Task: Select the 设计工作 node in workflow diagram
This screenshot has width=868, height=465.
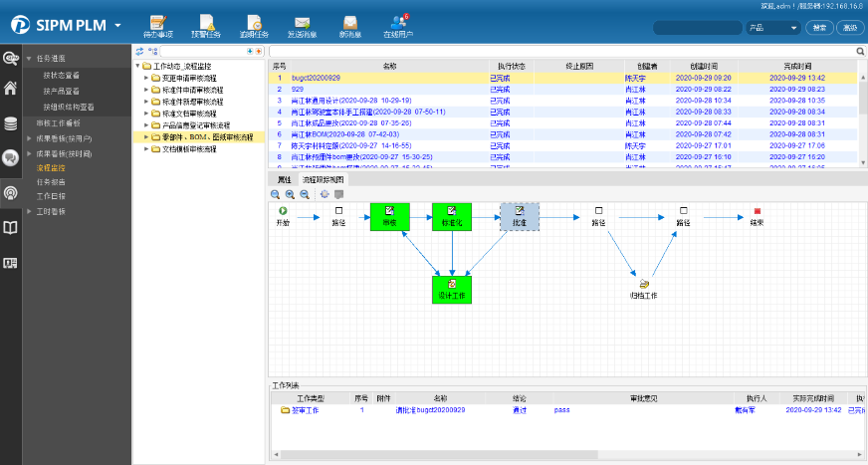Action: click(x=452, y=288)
